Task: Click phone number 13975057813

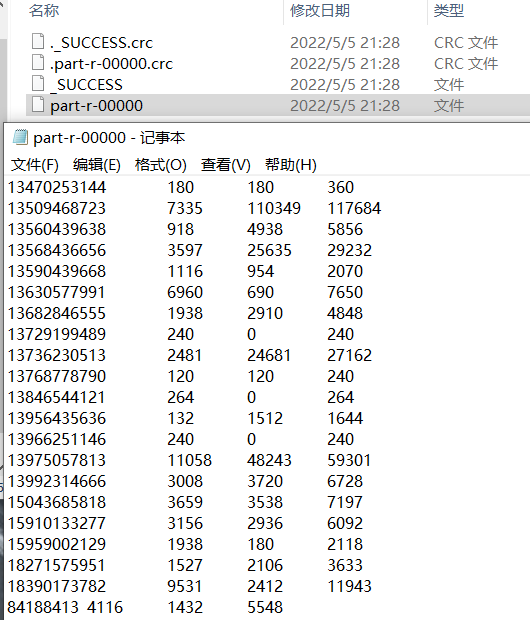Action: click(x=57, y=460)
